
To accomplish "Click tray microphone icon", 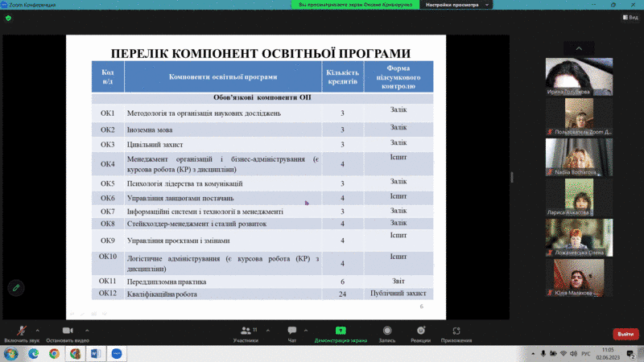I will click(543, 353).
